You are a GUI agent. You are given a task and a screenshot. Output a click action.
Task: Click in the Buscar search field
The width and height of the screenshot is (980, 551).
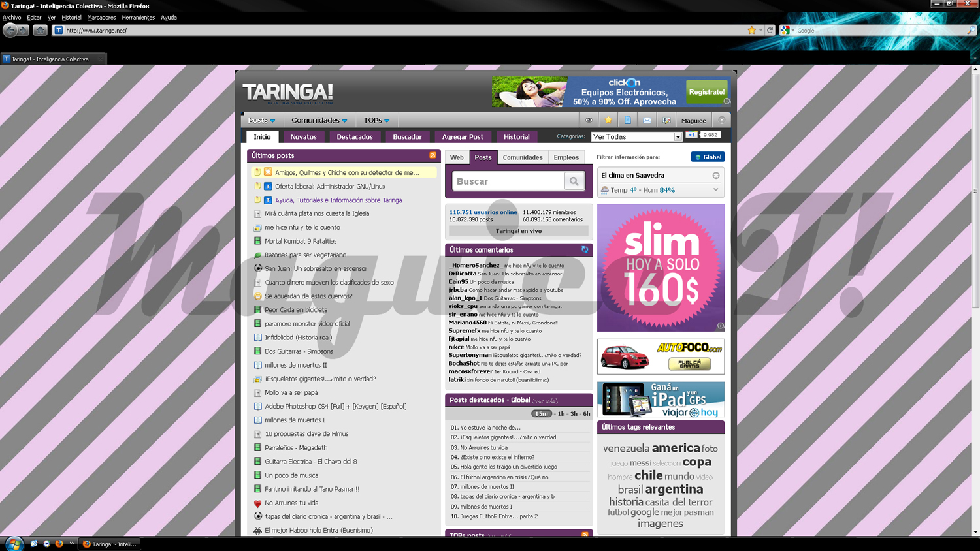[508, 181]
